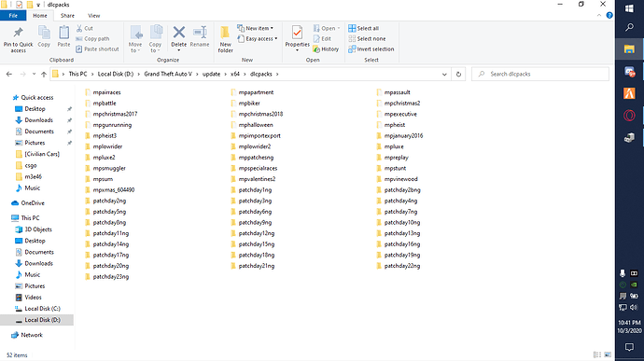Viewport: 644px width, 361px height.
Task: Switch to the View ribbon tab
Action: click(93, 16)
